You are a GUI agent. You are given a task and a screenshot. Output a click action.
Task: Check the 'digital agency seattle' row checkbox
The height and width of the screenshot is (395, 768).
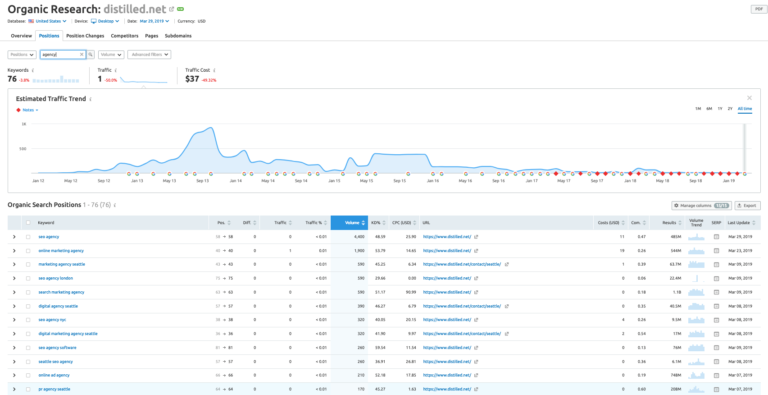tap(28, 306)
